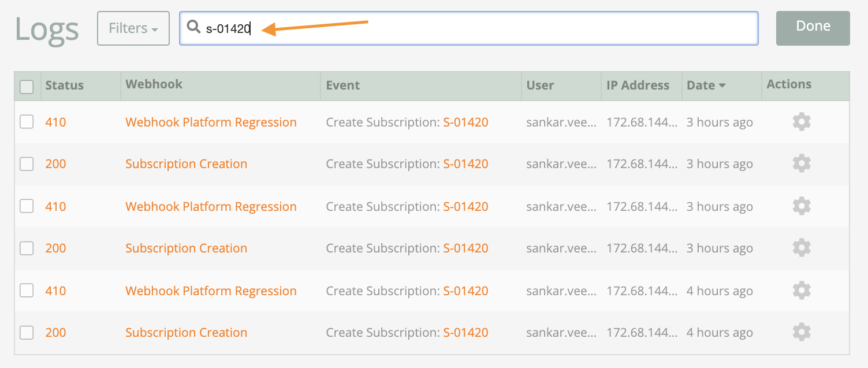Open actions gear for fourth log row
868x368 pixels.
[802, 248]
